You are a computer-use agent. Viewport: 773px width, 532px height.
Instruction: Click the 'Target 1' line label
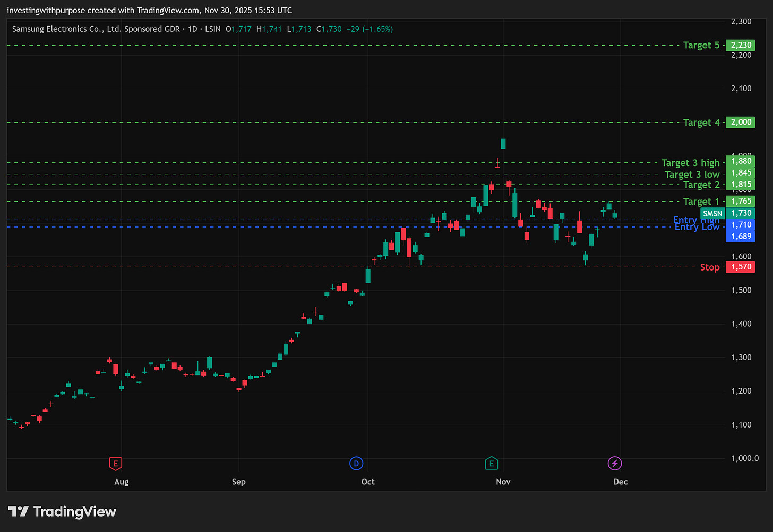[701, 202]
